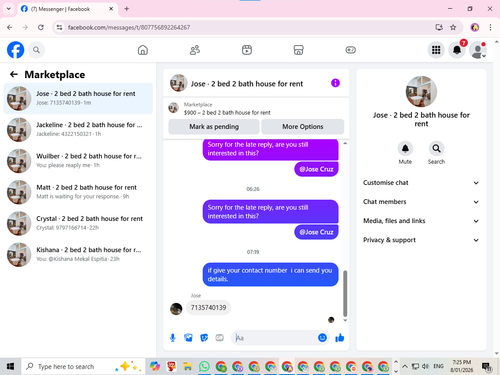Open the Crystal conversation

click(x=78, y=223)
